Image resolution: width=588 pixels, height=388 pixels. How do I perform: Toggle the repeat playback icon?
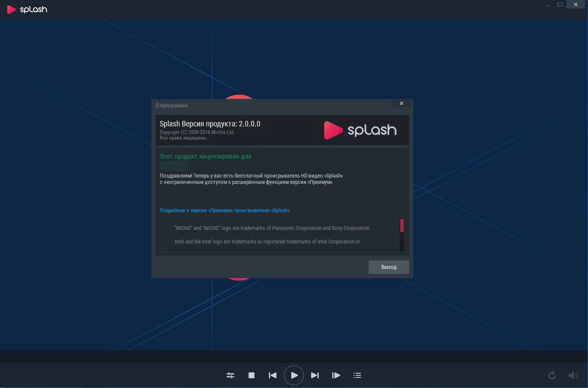[552, 375]
